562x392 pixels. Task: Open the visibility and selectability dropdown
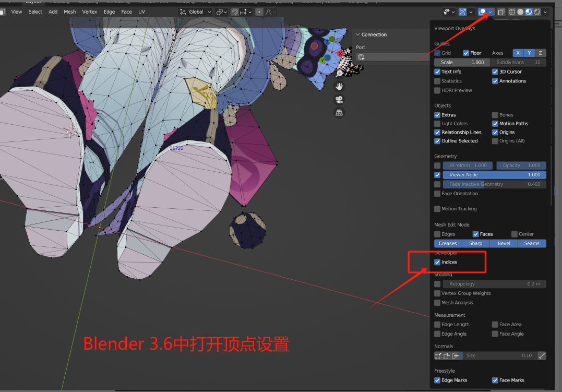coord(449,12)
